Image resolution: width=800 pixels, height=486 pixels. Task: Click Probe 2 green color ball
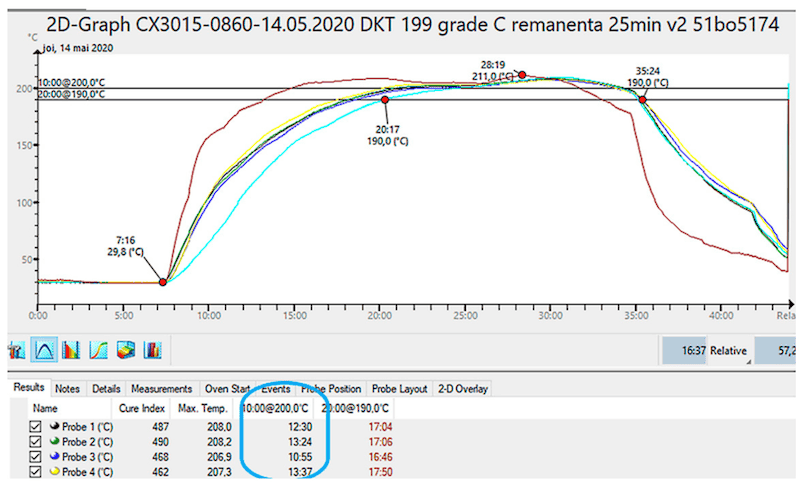pos(54,441)
